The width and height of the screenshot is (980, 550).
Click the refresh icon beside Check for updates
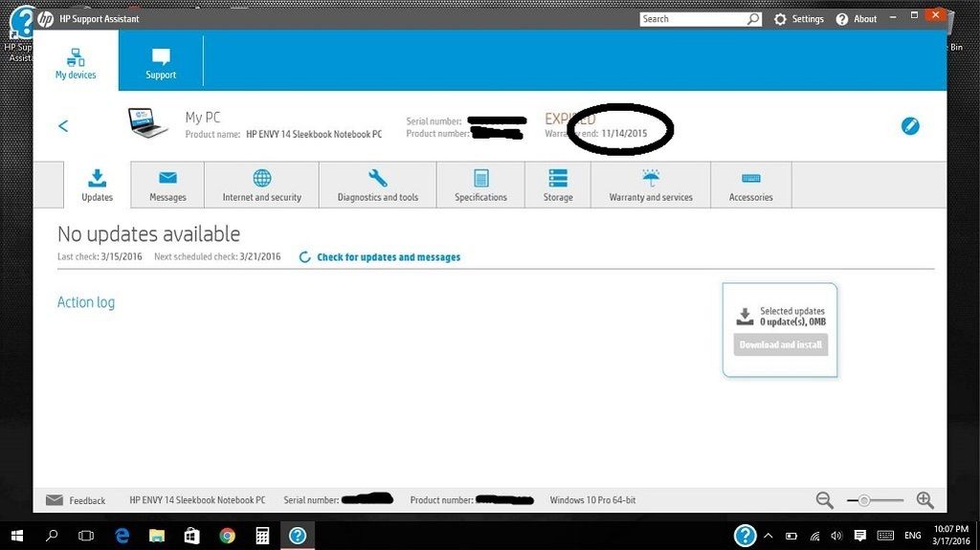pyautogui.click(x=304, y=257)
